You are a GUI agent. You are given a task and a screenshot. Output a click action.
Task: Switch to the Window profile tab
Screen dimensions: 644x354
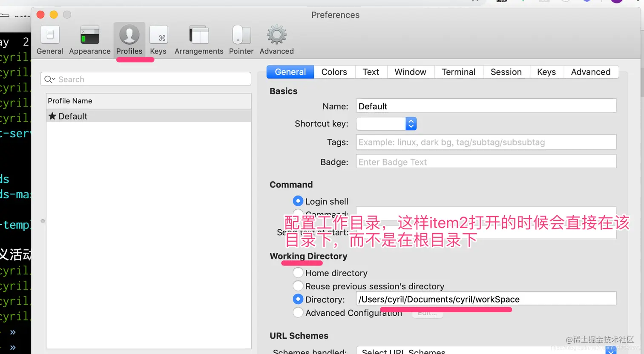click(x=411, y=72)
